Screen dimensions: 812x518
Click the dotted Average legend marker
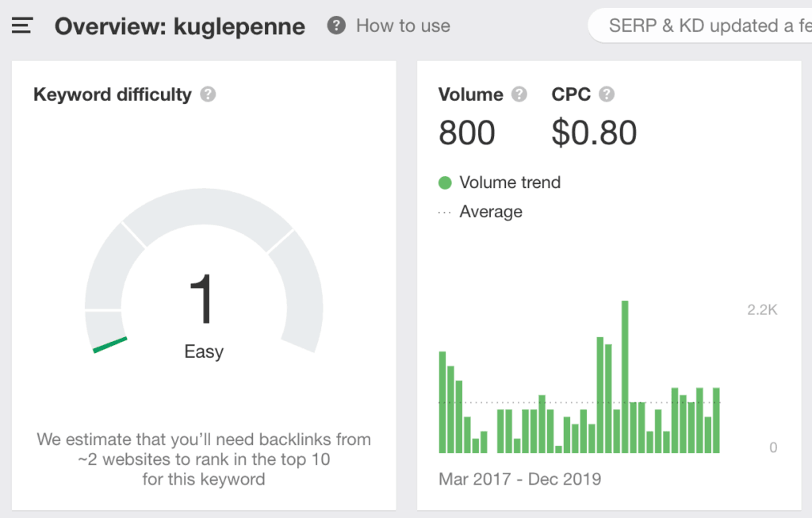point(445,212)
